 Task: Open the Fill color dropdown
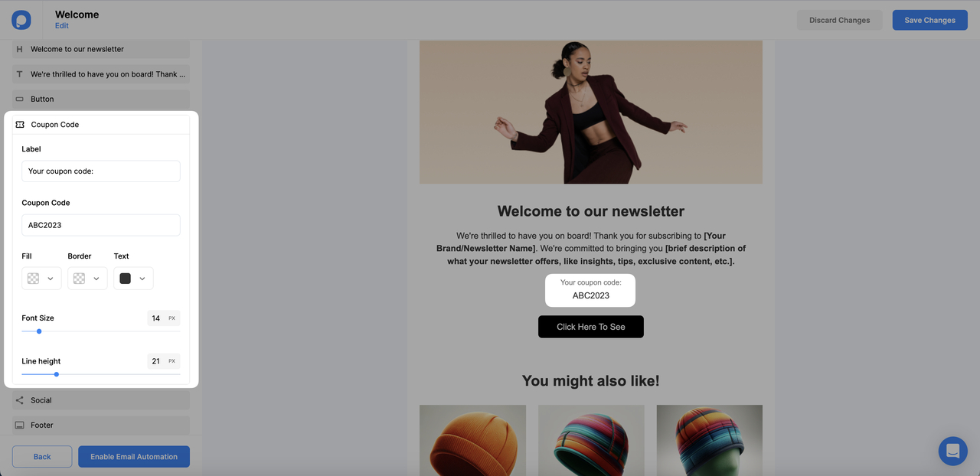[x=41, y=279]
